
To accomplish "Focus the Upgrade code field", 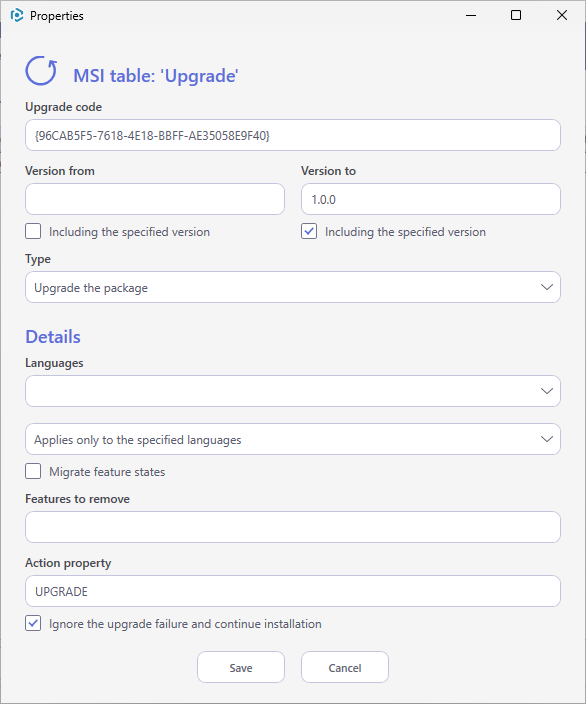I will 293,135.
